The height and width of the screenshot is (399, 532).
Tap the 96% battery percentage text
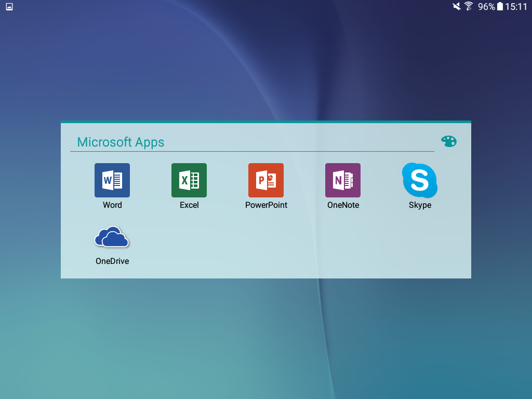coord(486,7)
